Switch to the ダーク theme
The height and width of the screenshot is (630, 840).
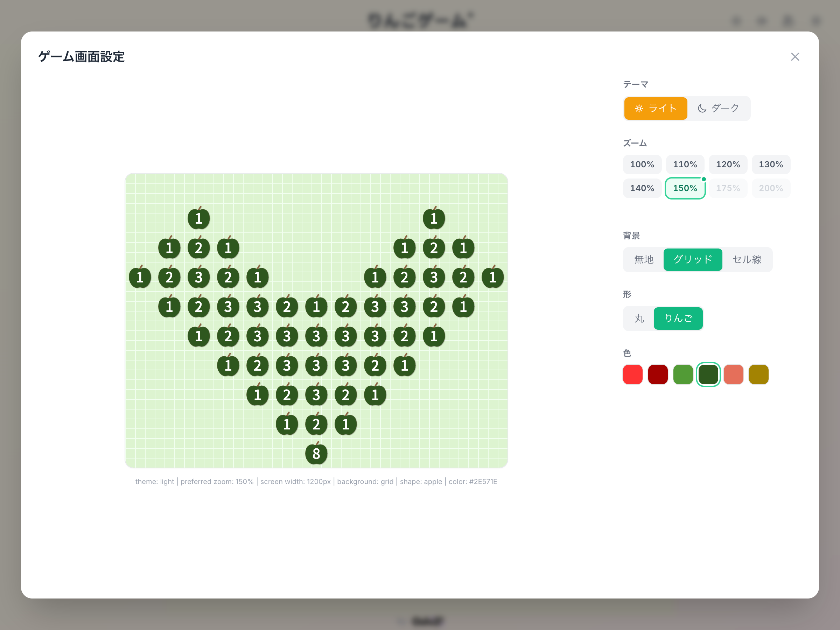coord(718,108)
